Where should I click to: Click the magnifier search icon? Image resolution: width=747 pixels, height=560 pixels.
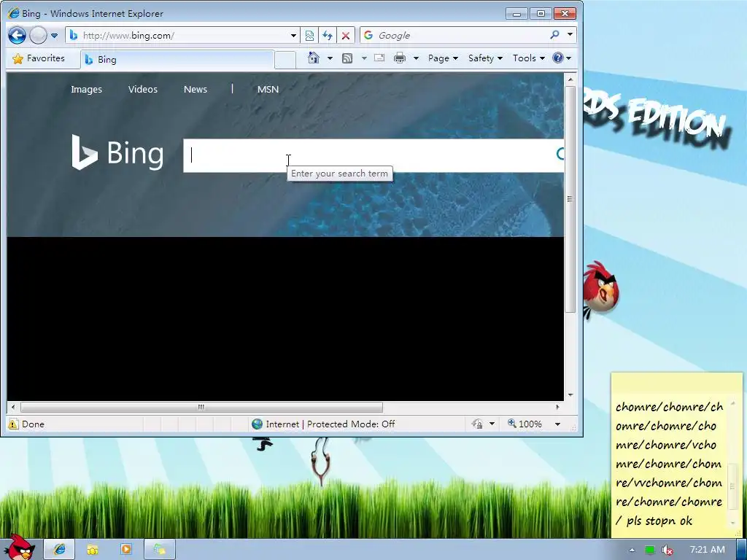[x=554, y=35]
